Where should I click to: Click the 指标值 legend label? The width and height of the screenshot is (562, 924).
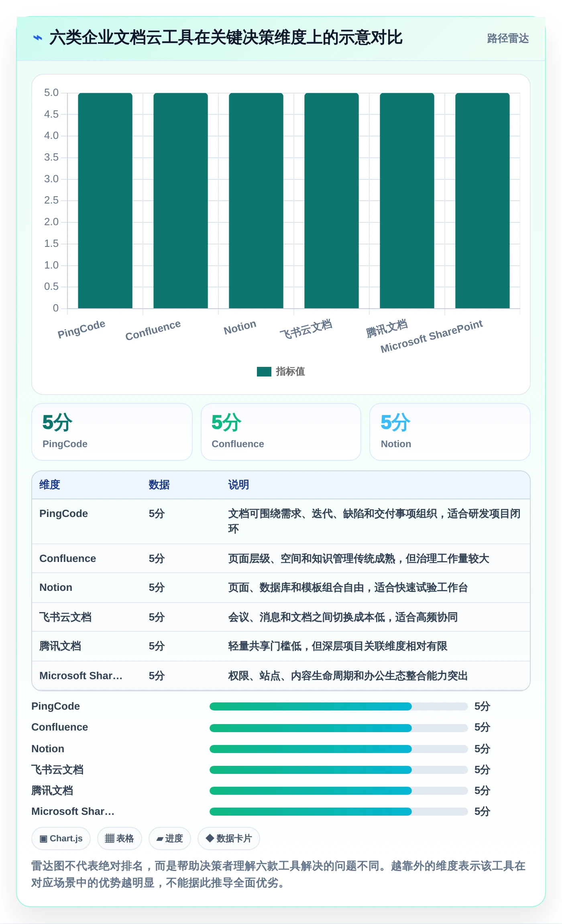(290, 372)
